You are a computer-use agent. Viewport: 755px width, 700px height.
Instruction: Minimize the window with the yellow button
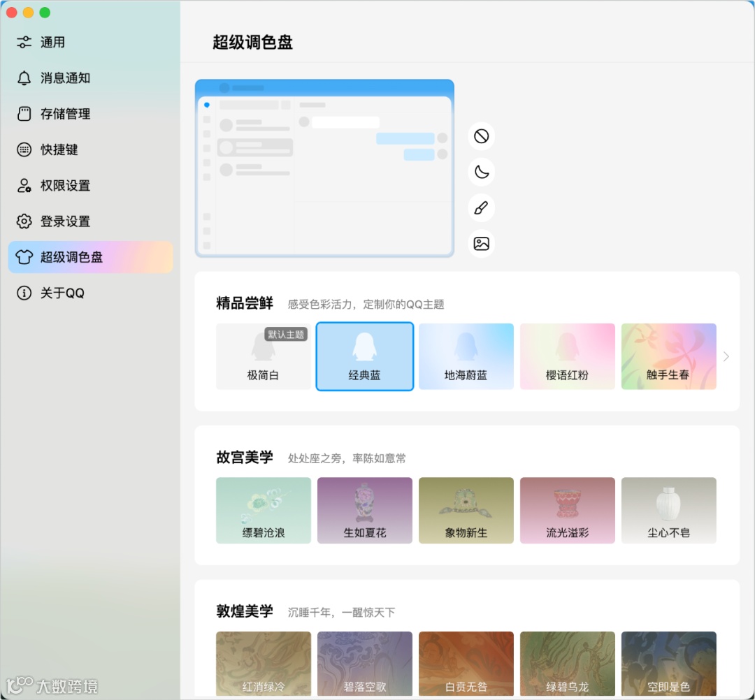pyautogui.click(x=29, y=13)
